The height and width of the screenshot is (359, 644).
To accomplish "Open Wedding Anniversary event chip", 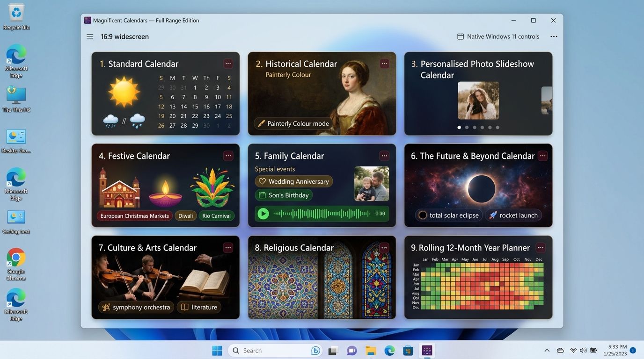I will [294, 181].
